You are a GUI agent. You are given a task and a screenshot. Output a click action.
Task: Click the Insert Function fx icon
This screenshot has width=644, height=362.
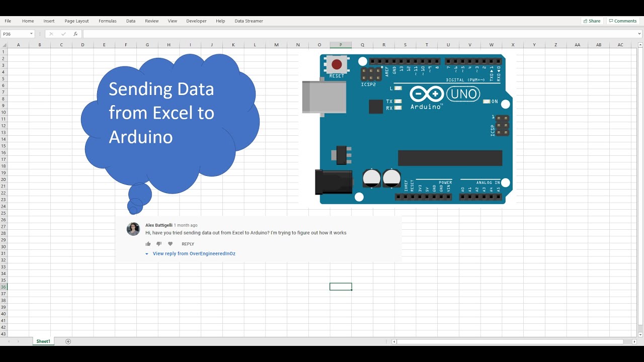coord(75,34)
